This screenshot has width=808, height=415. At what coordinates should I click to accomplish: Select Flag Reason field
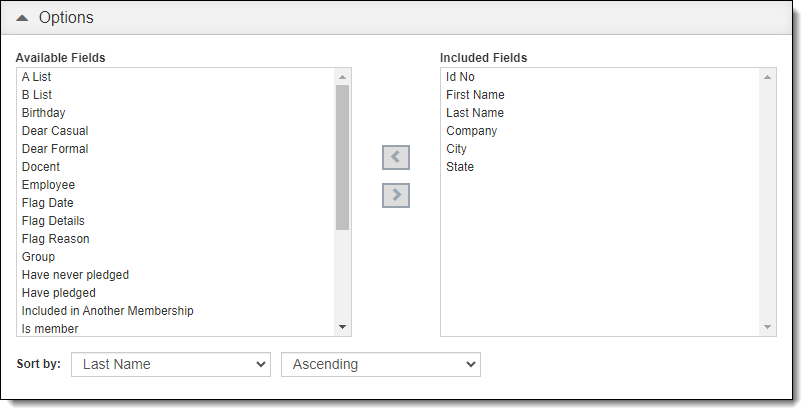click(55, 239)
